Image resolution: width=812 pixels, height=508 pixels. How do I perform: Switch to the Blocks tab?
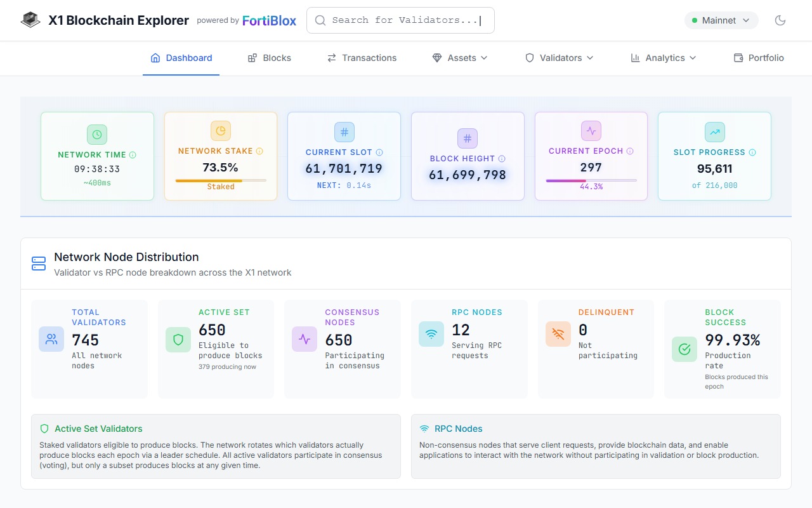(x=270, y=58)
